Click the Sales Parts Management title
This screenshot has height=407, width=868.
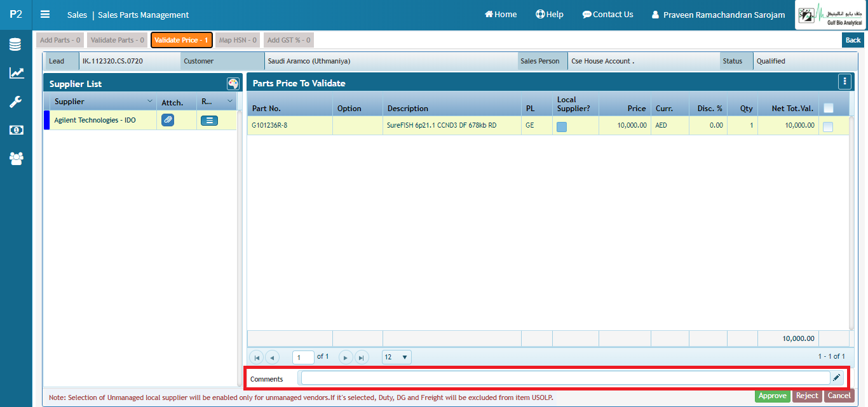[143, 15]
